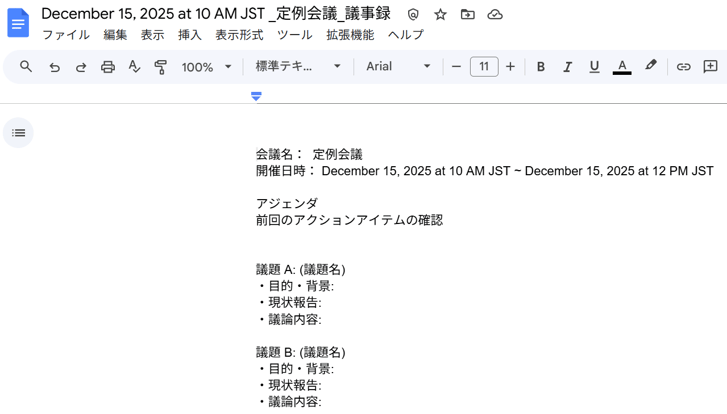Undo the last edit
Screen dimensions: 727x414
54,67
